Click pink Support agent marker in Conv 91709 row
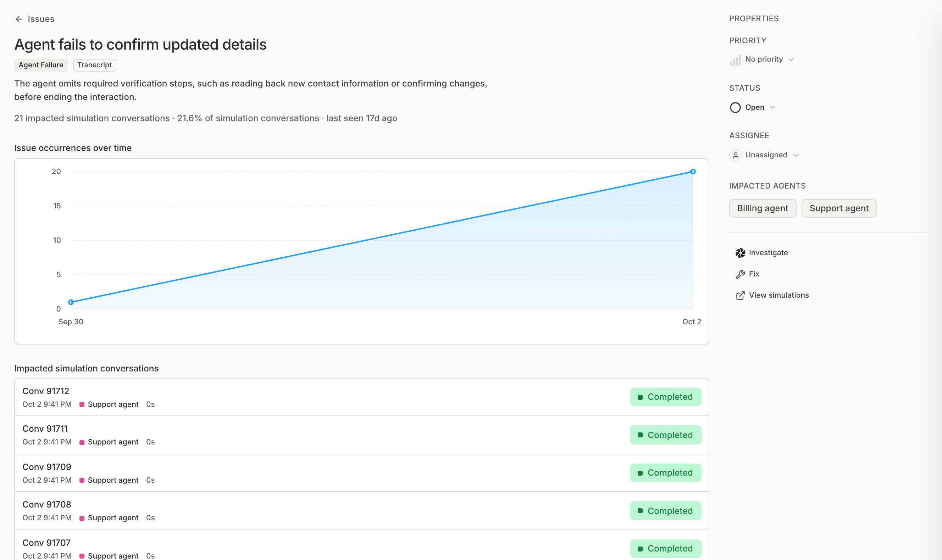The image size is (942, 560). 82,480
